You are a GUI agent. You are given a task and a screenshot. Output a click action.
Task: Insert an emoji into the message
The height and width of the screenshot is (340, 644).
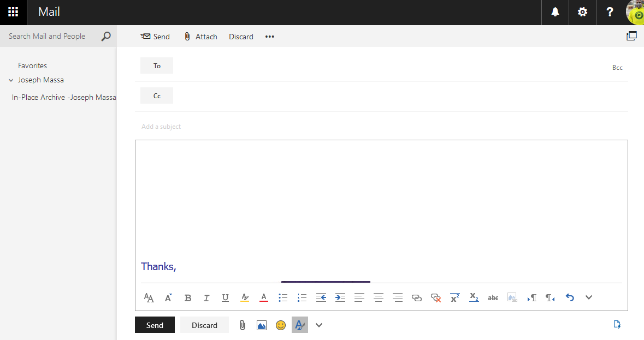pyautogui.click(x=281, y=325)
